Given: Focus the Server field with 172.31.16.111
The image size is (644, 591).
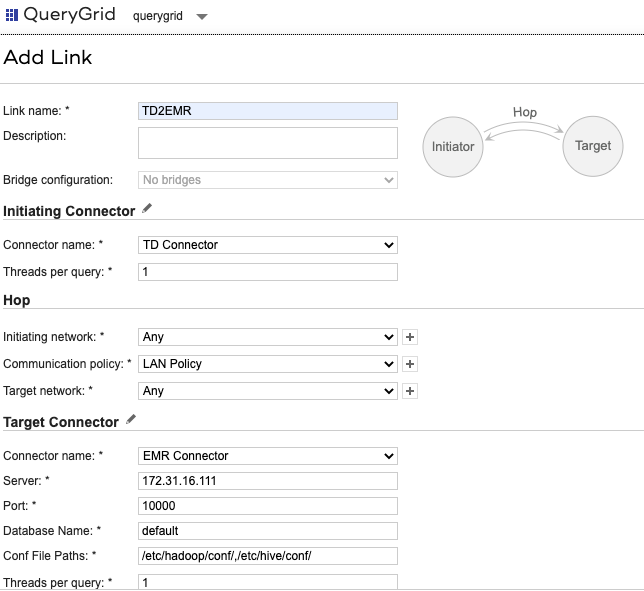Looking at the screenshot, I should coord(267,481).
